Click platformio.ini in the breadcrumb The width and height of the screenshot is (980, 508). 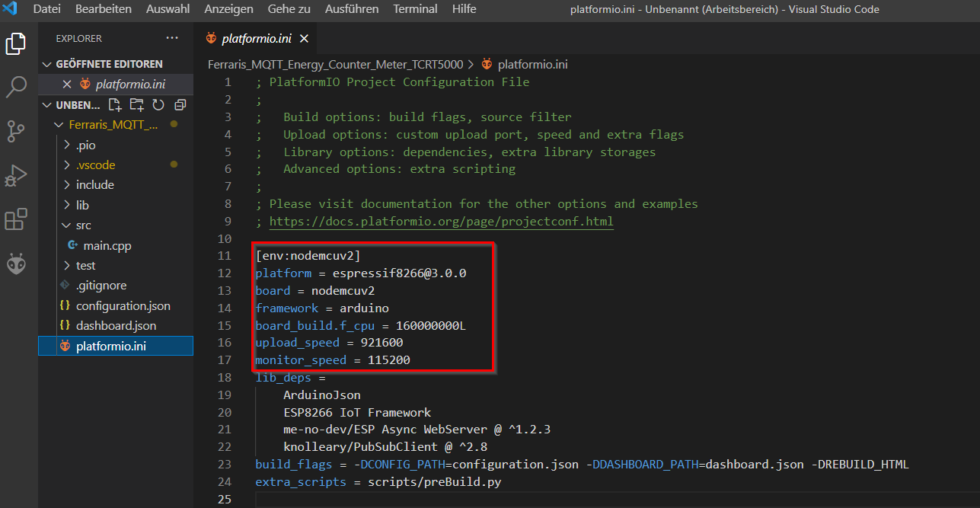pyautogui.click(x=533, y=65)
